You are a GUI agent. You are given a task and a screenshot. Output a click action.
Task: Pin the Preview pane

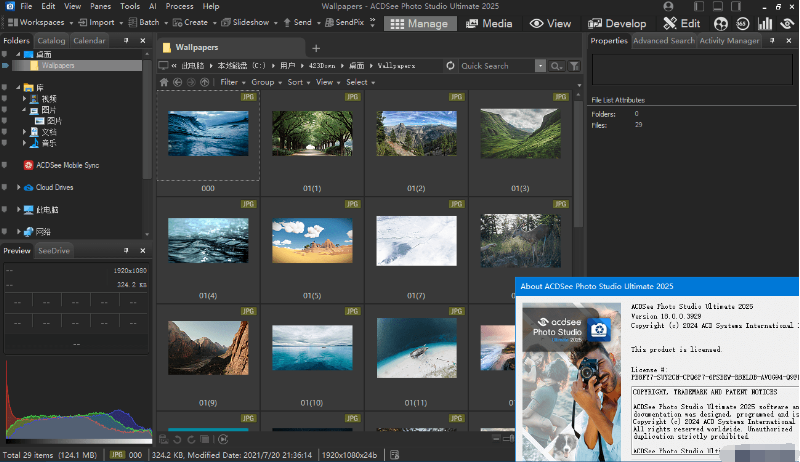126,250
